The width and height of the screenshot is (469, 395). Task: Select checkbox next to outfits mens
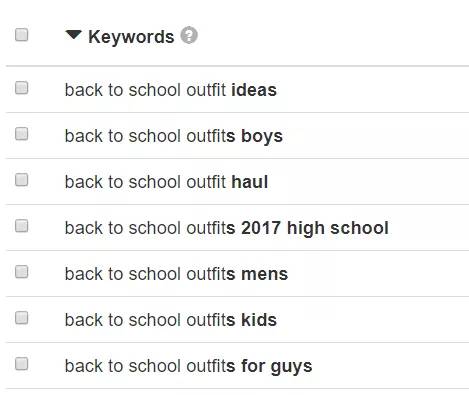(22, 272)
